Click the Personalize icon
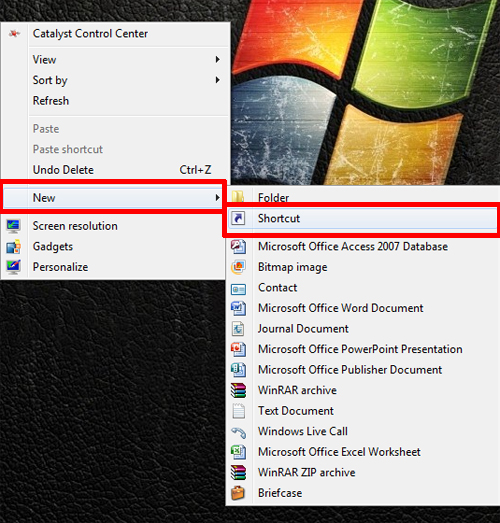 pos(13,267)
